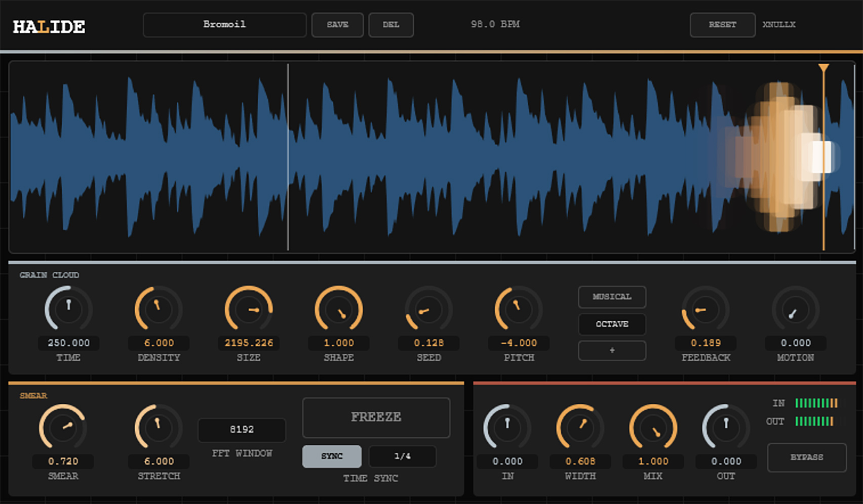Click the SIZE knob

[x=249, y=309]
